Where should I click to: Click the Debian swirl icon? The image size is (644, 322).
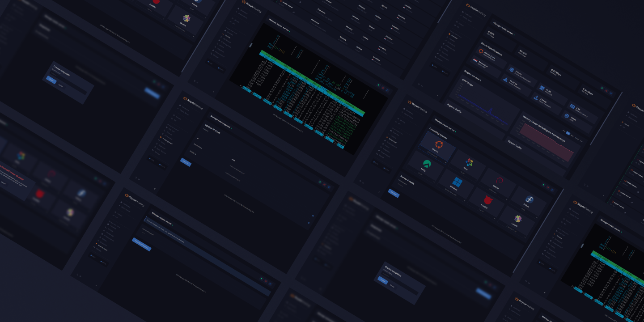pos(500,180)
